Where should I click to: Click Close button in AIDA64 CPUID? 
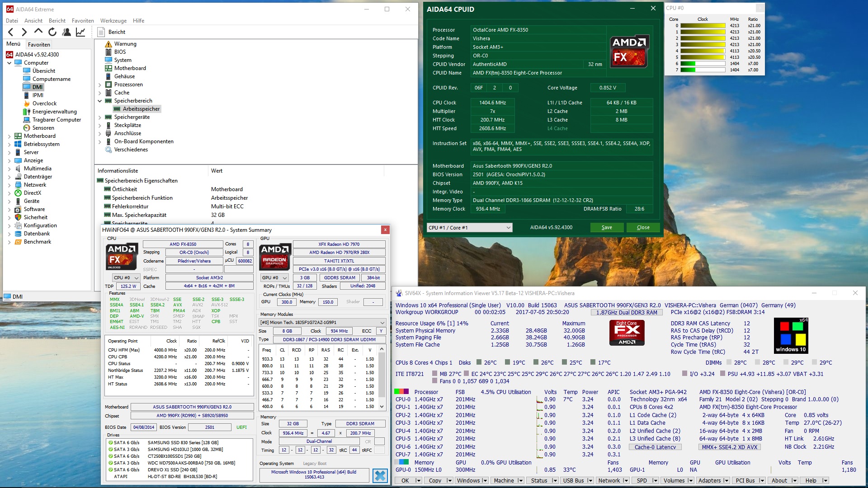point(643,228)
